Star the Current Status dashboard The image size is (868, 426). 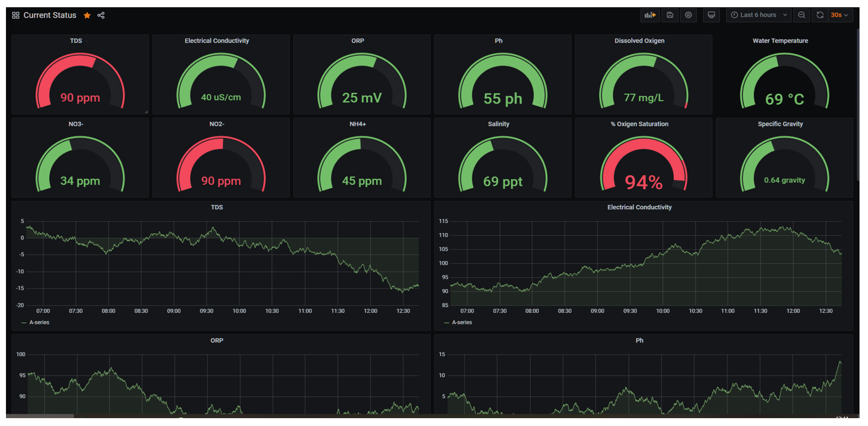pos(87,15)
